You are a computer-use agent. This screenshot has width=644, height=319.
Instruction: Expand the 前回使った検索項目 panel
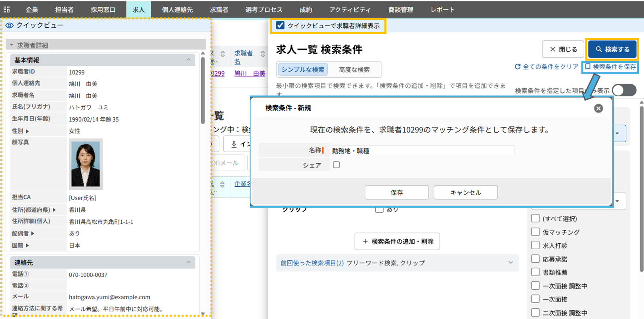[510, 263]
